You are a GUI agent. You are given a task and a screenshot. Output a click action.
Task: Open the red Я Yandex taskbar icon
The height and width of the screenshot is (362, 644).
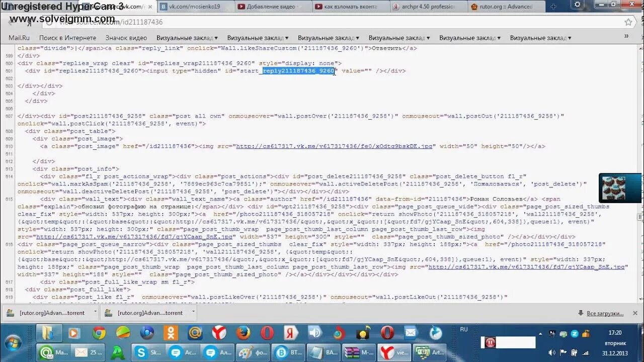[x=291, y=333]
